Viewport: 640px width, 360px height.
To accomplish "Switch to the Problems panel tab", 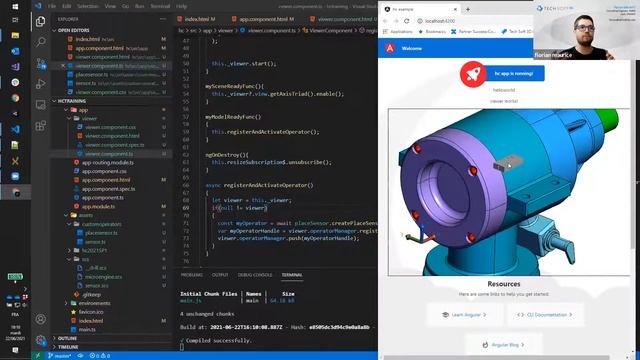I will [192, 275].
